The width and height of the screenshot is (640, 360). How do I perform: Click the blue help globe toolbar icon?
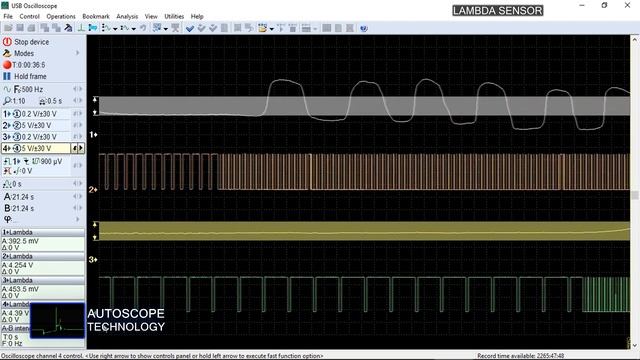(364, 28)
